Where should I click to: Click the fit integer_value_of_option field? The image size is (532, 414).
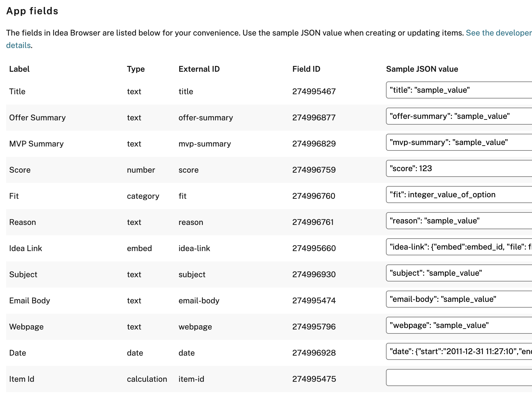point(459,195)
